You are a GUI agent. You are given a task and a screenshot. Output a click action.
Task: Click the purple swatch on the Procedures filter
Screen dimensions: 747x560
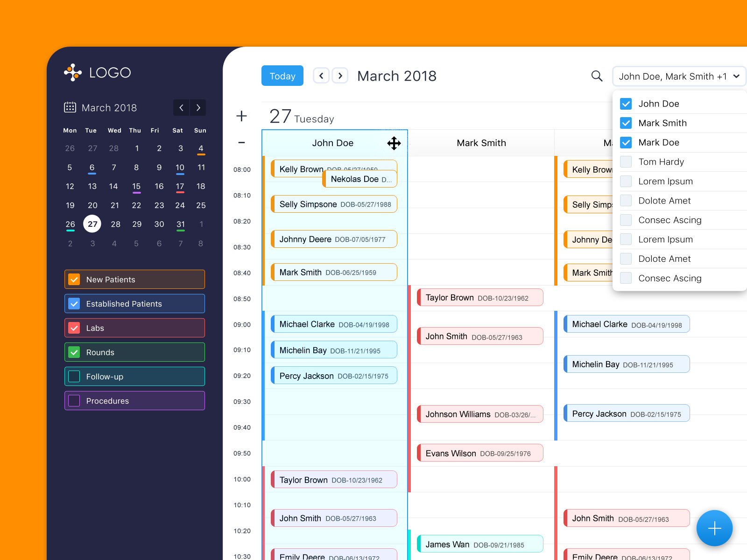tap(74, 400)
